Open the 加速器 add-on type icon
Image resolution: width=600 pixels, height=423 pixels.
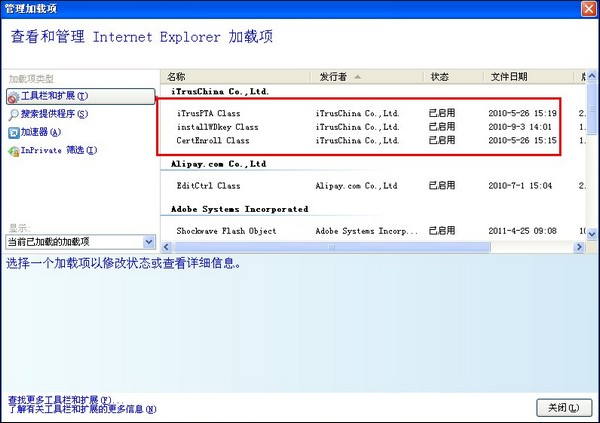point(13,132)
